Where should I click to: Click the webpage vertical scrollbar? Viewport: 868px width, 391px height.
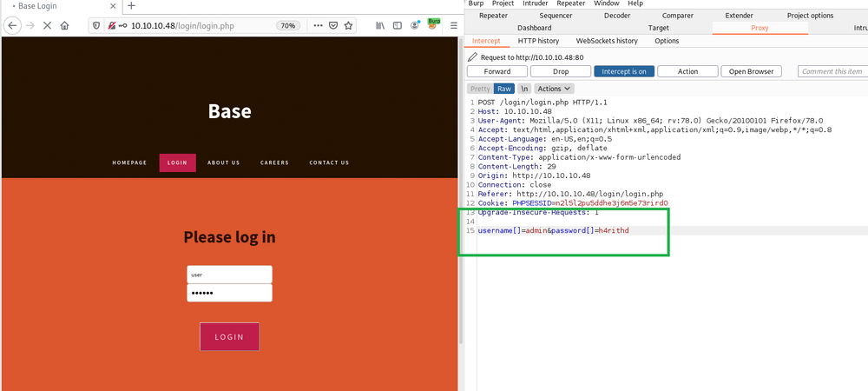click(461, 191)
